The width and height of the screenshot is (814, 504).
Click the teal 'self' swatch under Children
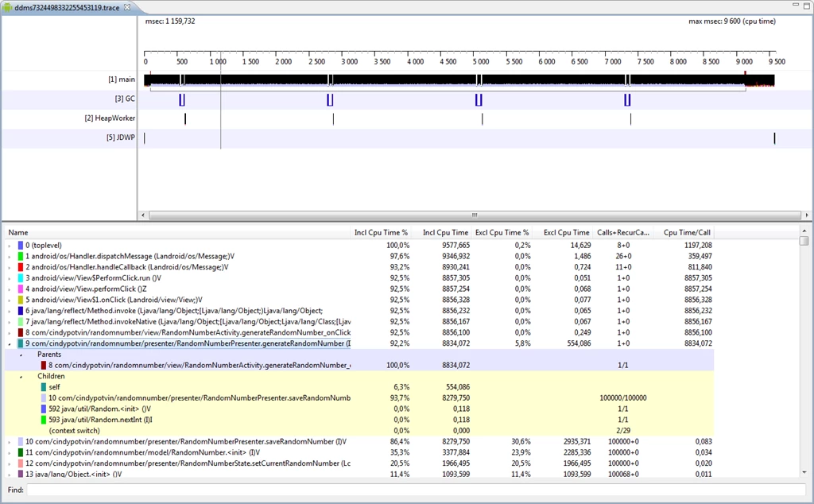44,386
